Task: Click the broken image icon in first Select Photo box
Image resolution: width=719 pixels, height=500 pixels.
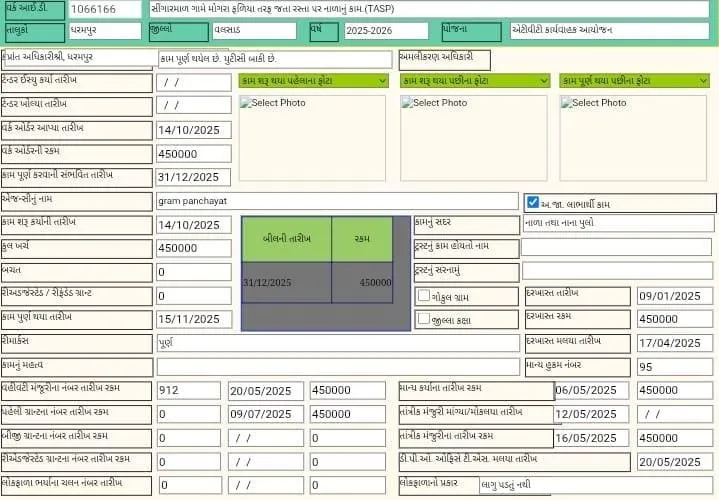Action: click(x=246, y=103)
